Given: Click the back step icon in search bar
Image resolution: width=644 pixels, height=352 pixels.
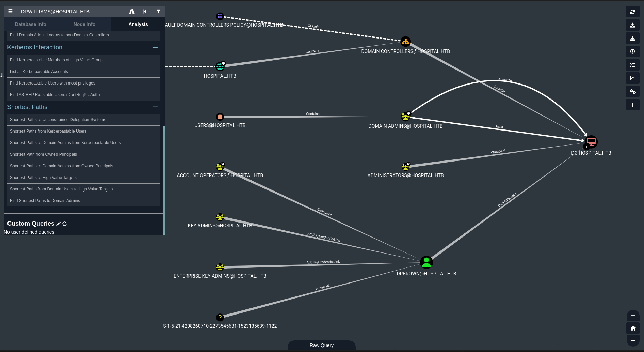Looking at the screenshot, I should click(x=145, y=12).
